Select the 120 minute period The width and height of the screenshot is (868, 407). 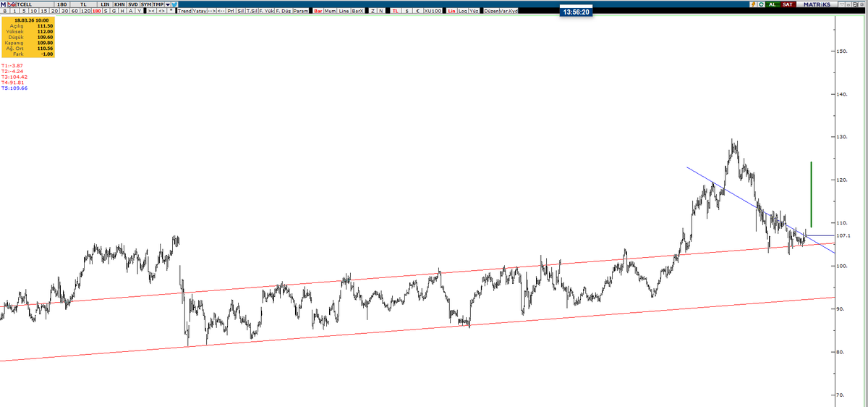pyautogui.click(x=85, y=12)
